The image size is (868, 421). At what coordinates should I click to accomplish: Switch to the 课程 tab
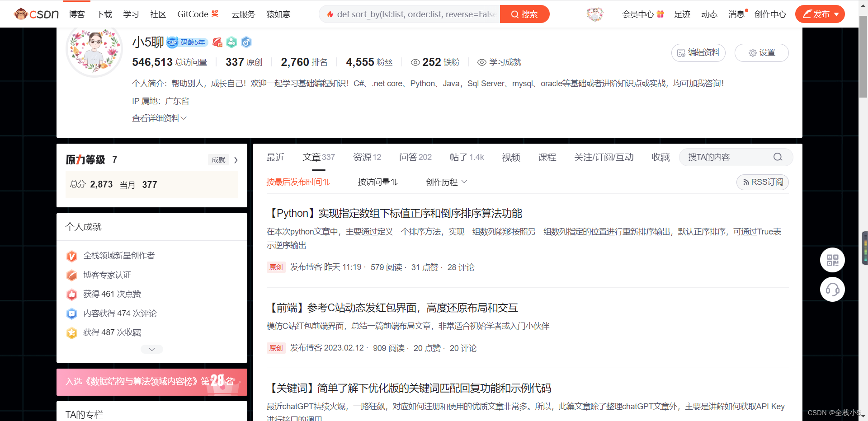pyautogui.click(x=547, y=157)
